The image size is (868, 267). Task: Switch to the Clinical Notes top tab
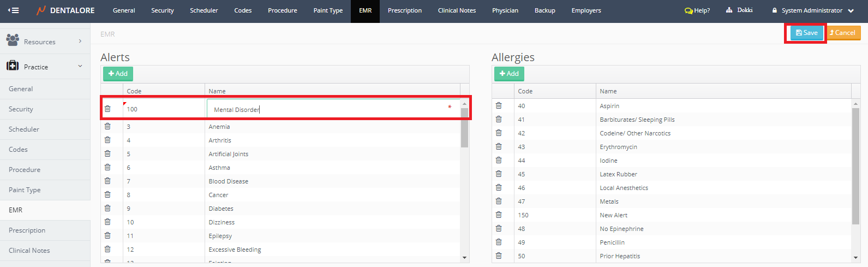coord(457,10)
